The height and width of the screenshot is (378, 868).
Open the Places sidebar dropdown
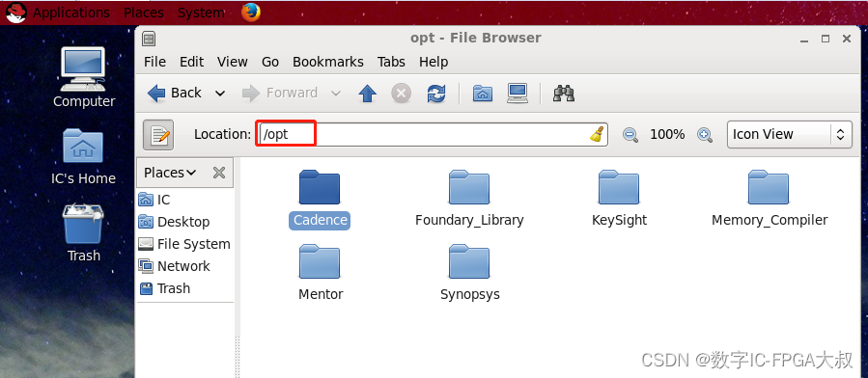(170, 173)
